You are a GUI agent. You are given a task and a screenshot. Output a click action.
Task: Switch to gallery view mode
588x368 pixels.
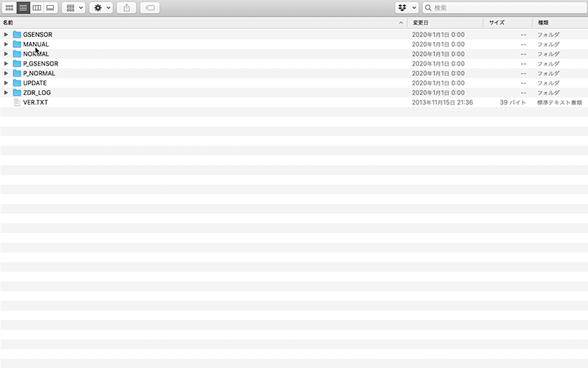tap(50, 7)
